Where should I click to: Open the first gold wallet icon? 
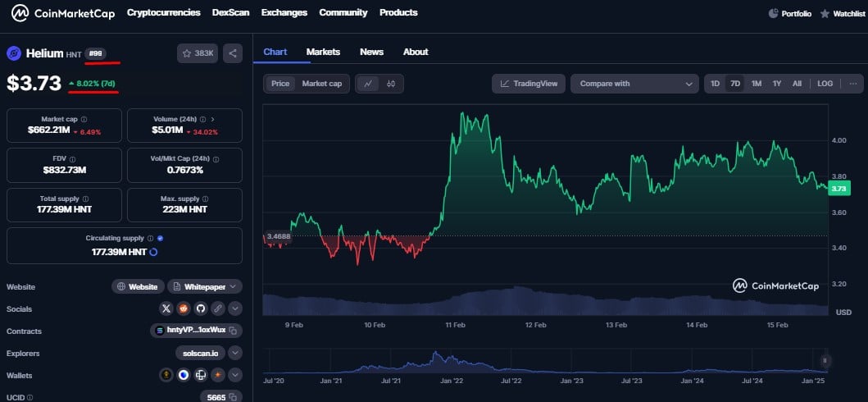[166, 375]
